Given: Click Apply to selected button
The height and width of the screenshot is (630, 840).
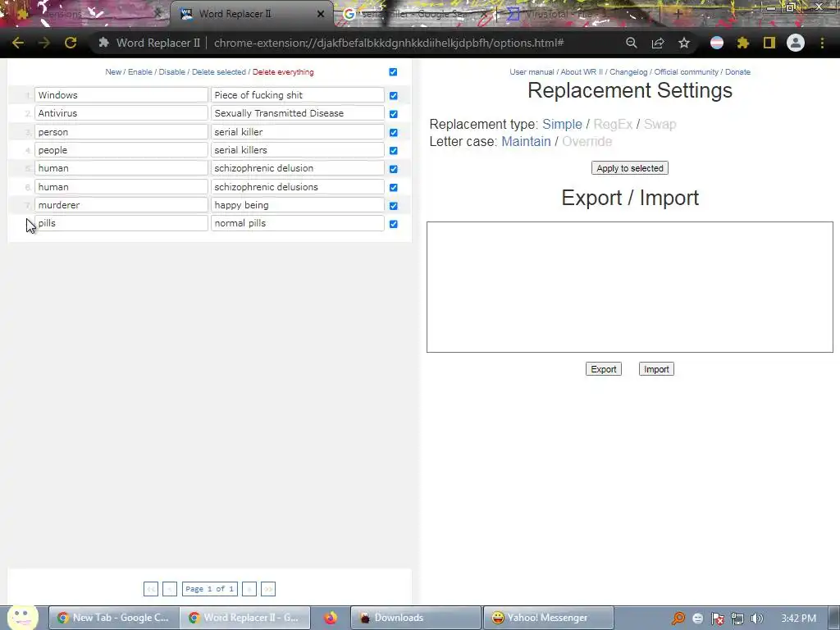Looking at the screenshot, I should point(630,168).
